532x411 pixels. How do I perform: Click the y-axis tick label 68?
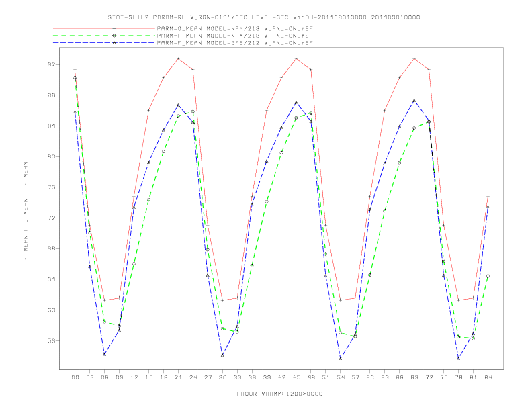pyautogui.click(x=52, y=248)
